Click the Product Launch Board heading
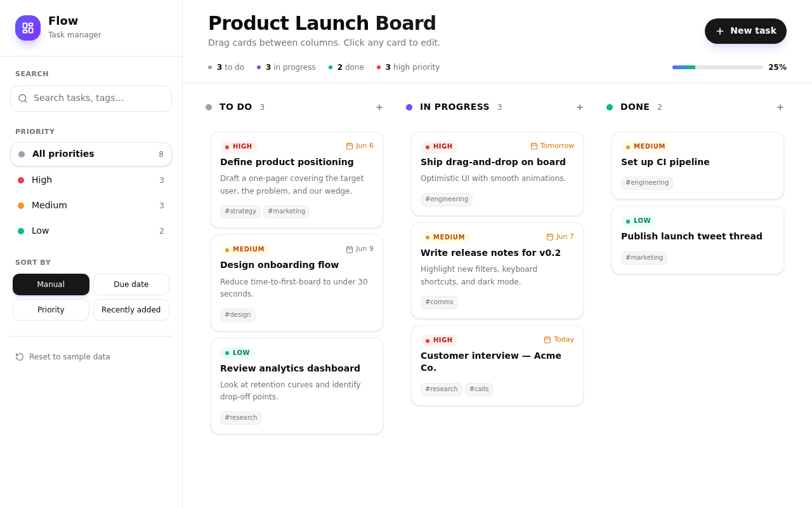 (x=322, y=23)
